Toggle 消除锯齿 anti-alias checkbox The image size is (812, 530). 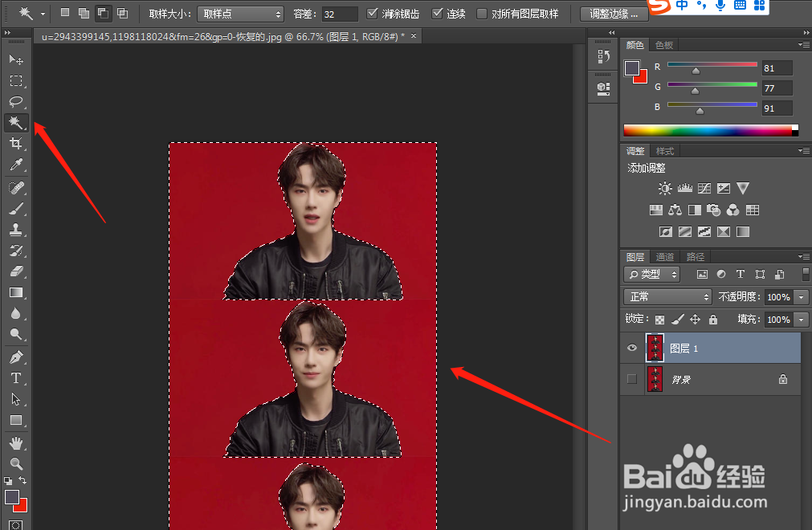372,14
